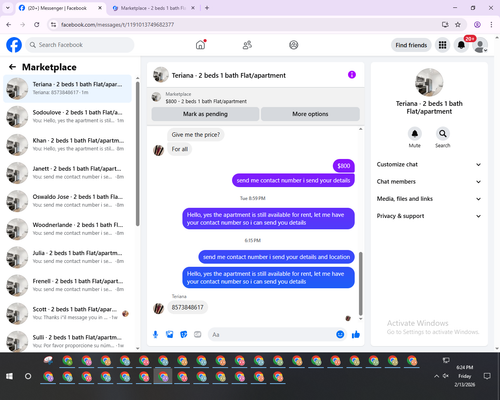The width and height of the screenshot is (500, 400).
Task: Expand Customize chat section
Action: coord(429,164)
